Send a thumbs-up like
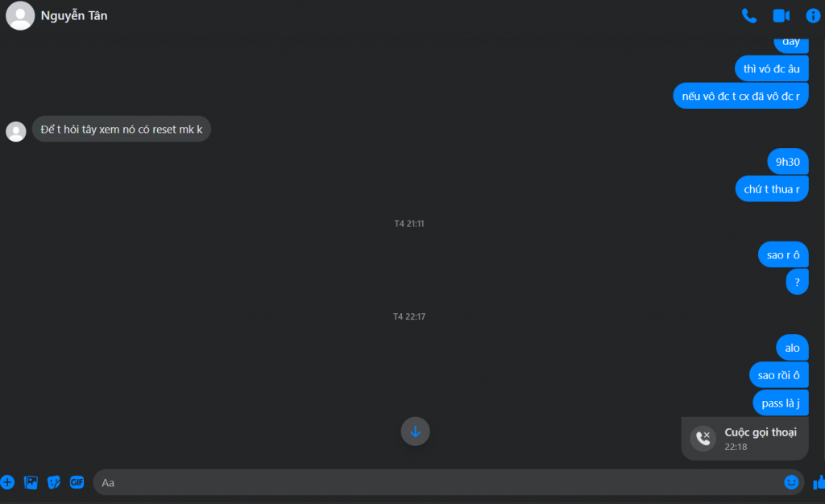 pos(819,482)
